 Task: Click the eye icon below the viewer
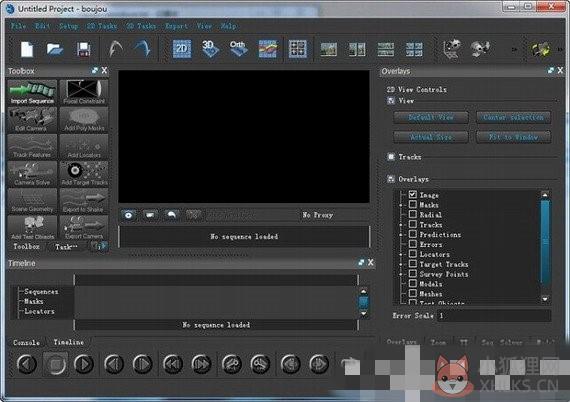[x=128, y=215]
